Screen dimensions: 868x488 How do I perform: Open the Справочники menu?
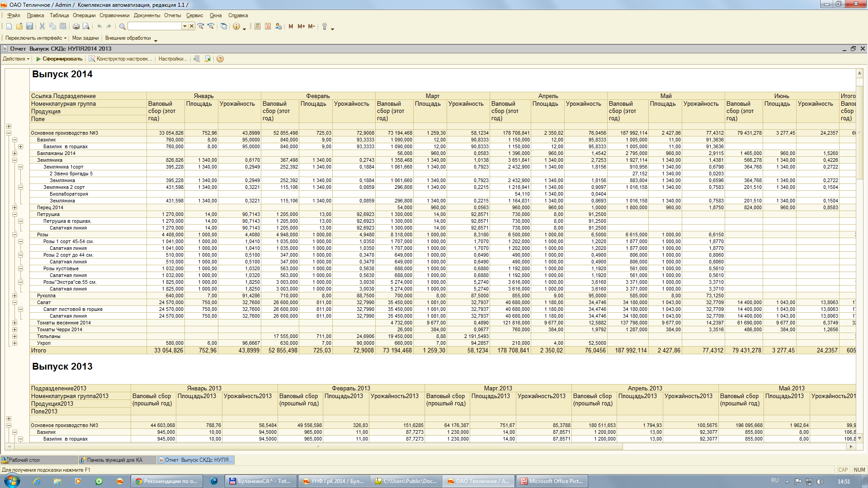point(114,15)
